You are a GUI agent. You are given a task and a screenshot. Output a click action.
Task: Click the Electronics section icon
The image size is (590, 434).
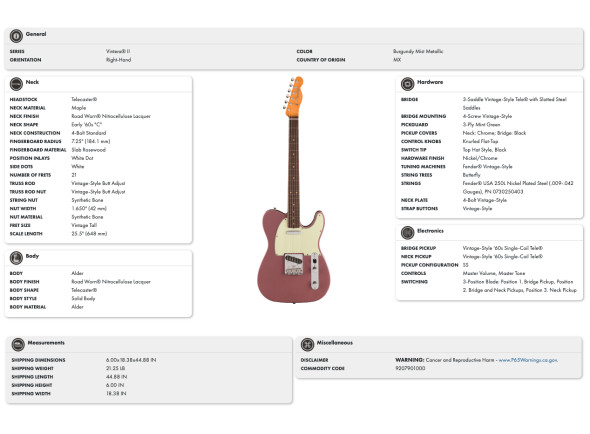407,233
